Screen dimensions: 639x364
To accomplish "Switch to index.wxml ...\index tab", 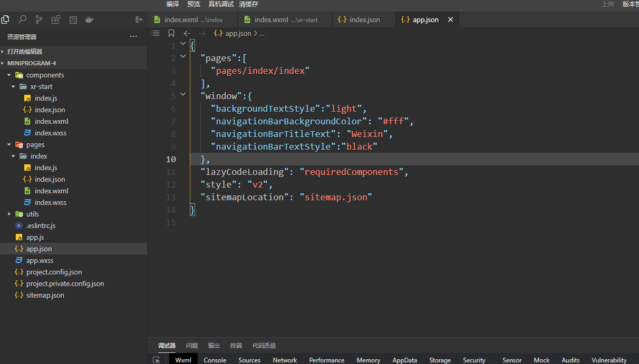I will pos(192,19).
